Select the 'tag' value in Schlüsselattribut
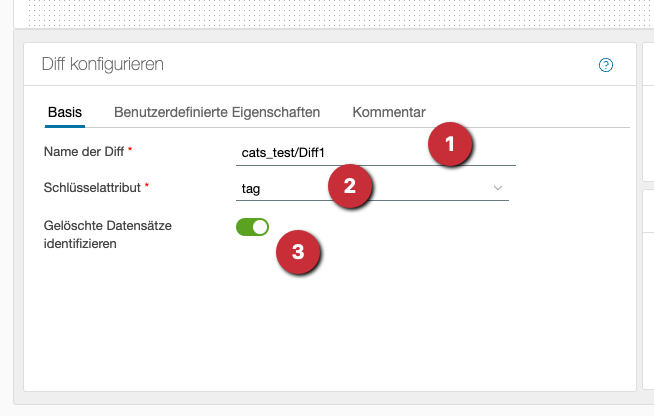The height and width of the screenshot is (416, 654). [x=251, y=187]
